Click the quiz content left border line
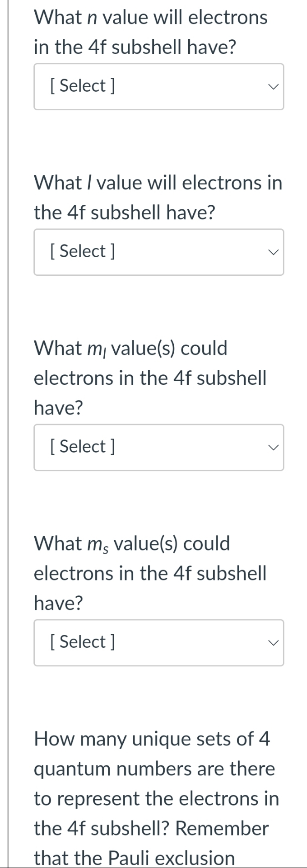The width and height of the screenshot is (307, 868). click(9, 434)
